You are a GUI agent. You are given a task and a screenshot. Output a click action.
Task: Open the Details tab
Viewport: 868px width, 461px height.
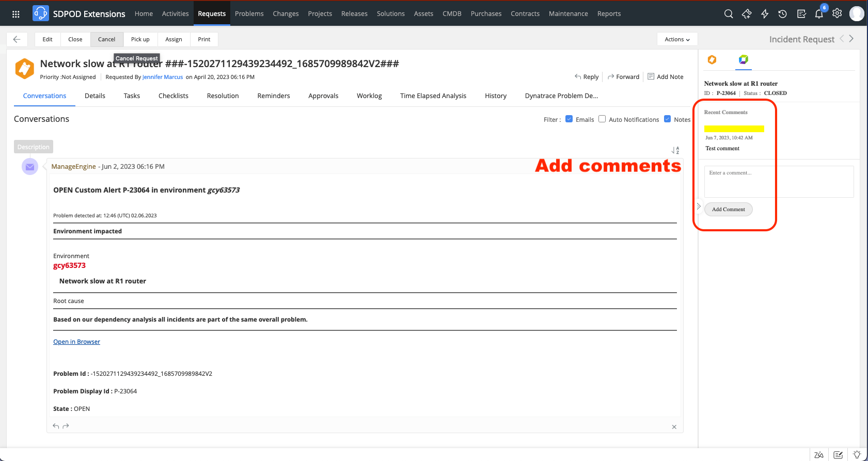point(95,96)
